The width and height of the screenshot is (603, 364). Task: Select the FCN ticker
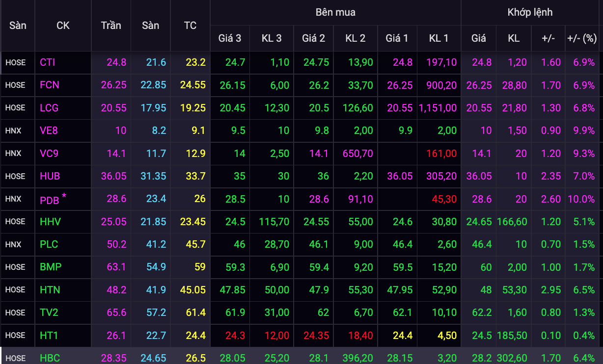tap(50, 85)
